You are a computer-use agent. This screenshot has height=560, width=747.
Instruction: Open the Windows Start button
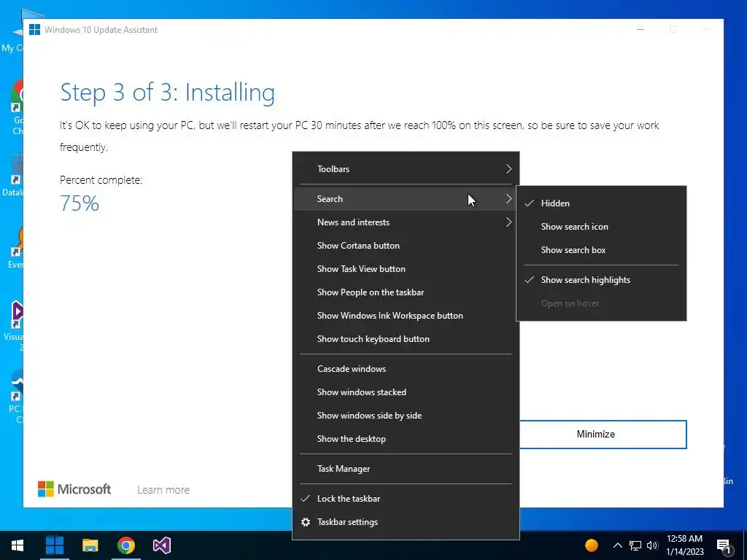tap(18, 545)
